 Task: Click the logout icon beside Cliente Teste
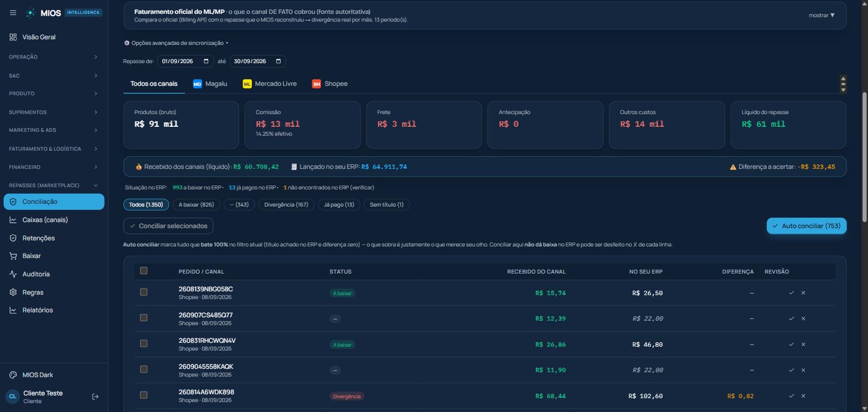(x=95, y=396)
